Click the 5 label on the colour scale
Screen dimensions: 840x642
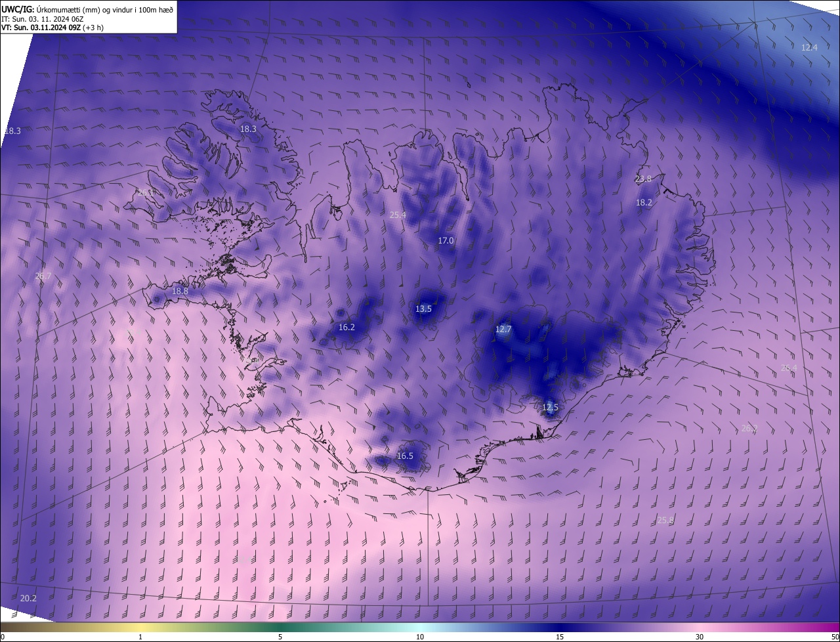tap(280, 637)
